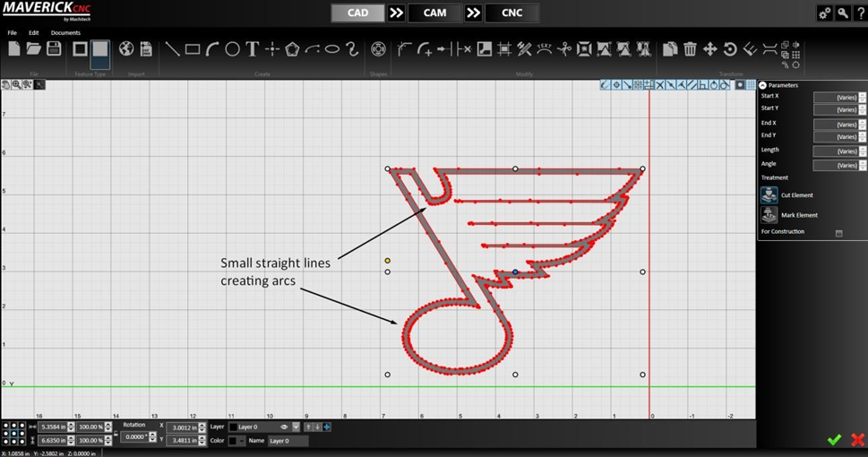The height and width of the screenshot is (457, 868).
Task: Toggle the point snap display button
Action: coord(740,85)
